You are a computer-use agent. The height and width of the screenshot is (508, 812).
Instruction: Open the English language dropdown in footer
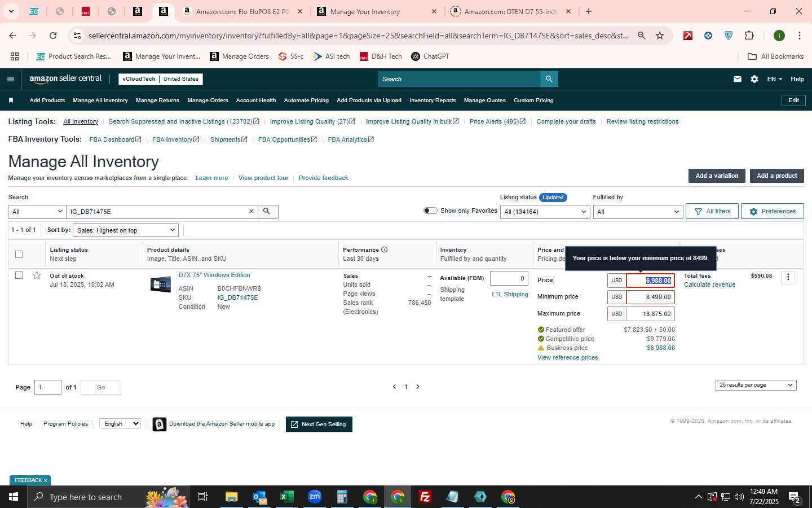tap(120, 424)
